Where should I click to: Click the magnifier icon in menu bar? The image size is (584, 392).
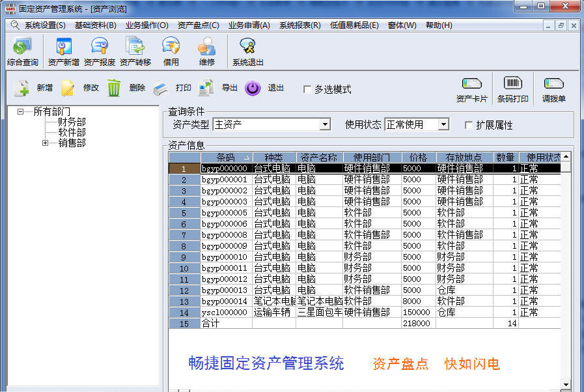15,25
